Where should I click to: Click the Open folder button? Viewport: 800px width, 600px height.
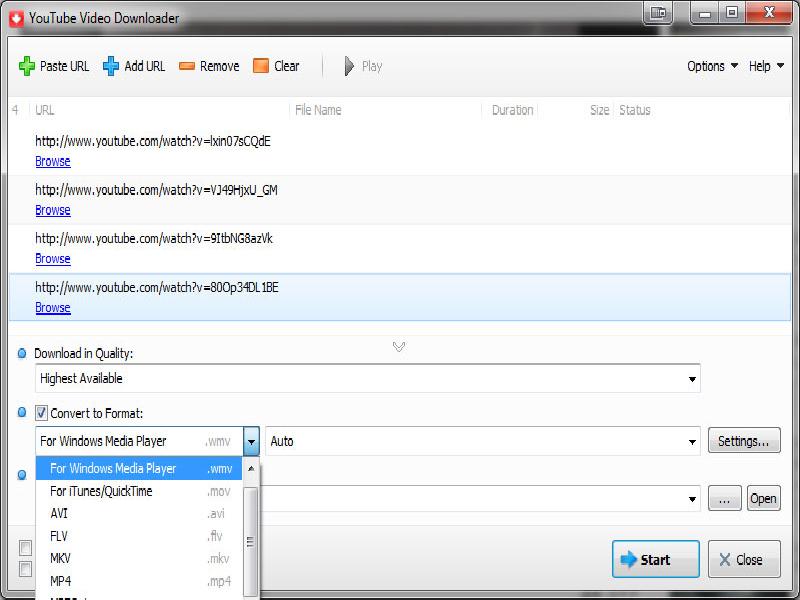click(x=764, y=498)
